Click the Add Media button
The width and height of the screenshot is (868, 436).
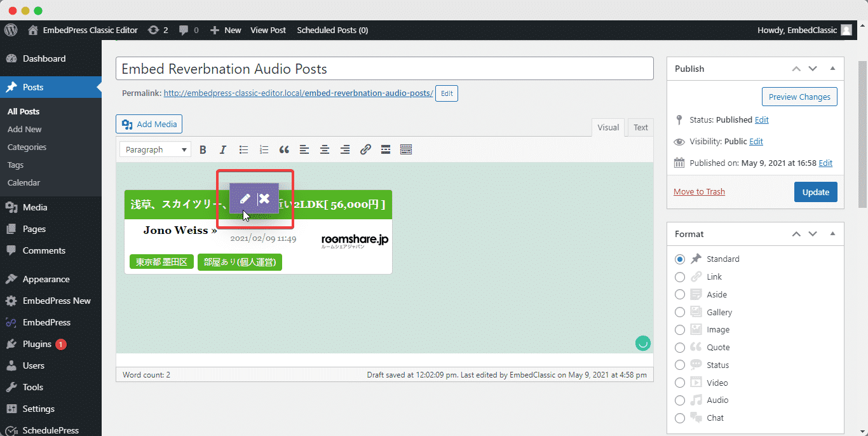(x=149, y=124)
